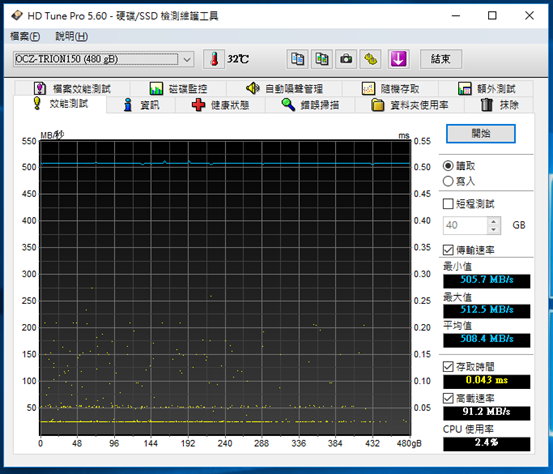Toggle the 存取時間 checkbox

(448, 367)
